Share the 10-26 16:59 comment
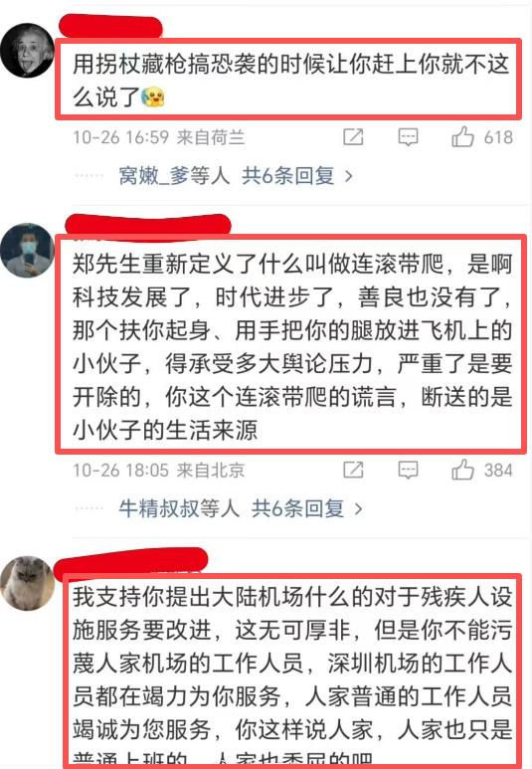The width and height of the screenshot is (532, 769). click(x=353, y=137)
